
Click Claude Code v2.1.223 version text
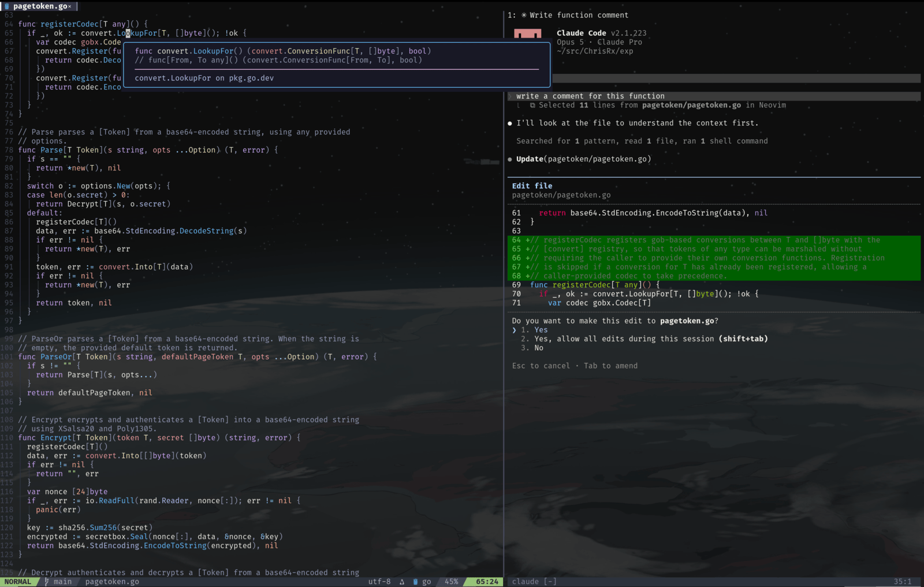click(602, 33)
